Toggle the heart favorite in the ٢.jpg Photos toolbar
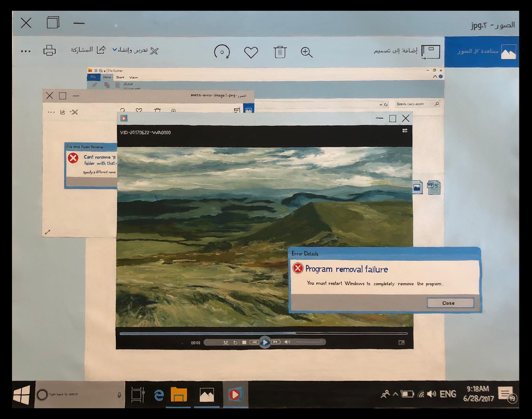 (251, 52)
